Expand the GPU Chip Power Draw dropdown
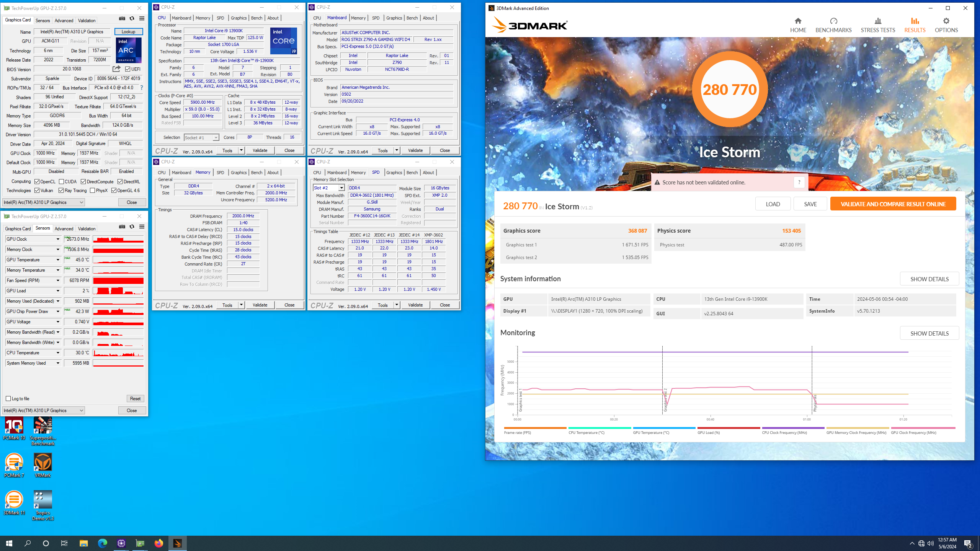 (58, 311)
